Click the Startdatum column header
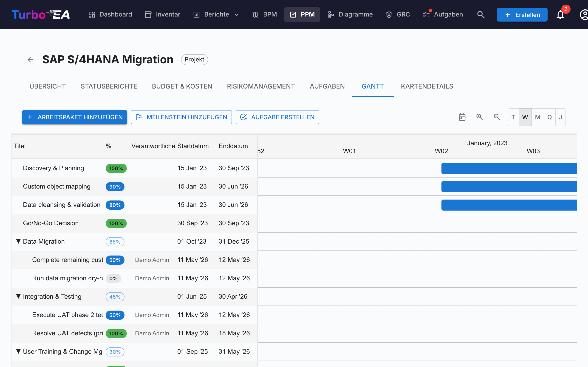Image resolution: width=588 pixels, height=367 pixels. click(x=193, y=146)
